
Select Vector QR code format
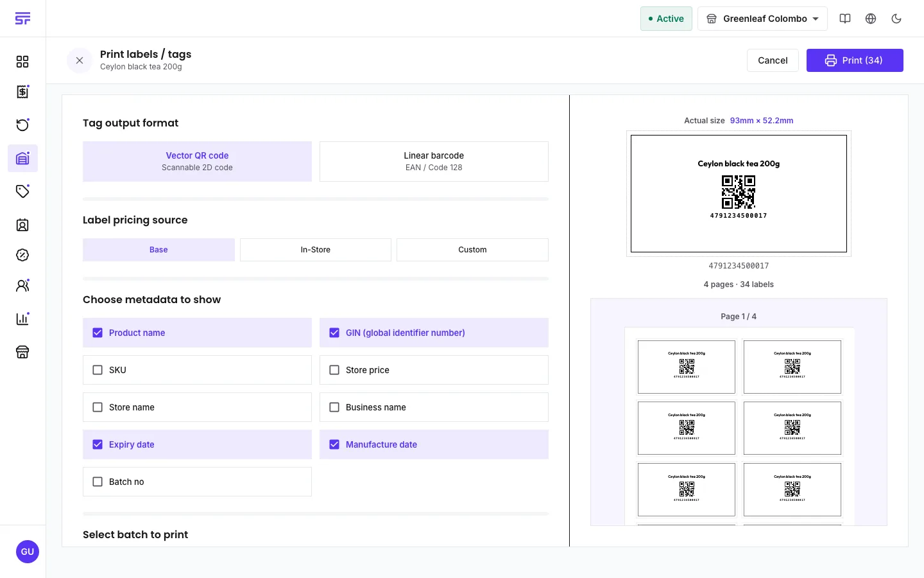[x=197, y=161]
